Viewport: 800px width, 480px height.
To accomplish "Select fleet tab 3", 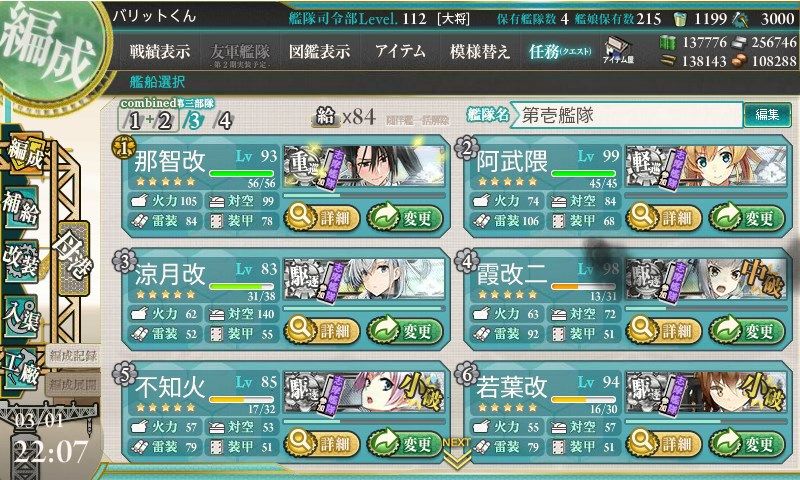I will pyautogui.click(x=194, y=121).
